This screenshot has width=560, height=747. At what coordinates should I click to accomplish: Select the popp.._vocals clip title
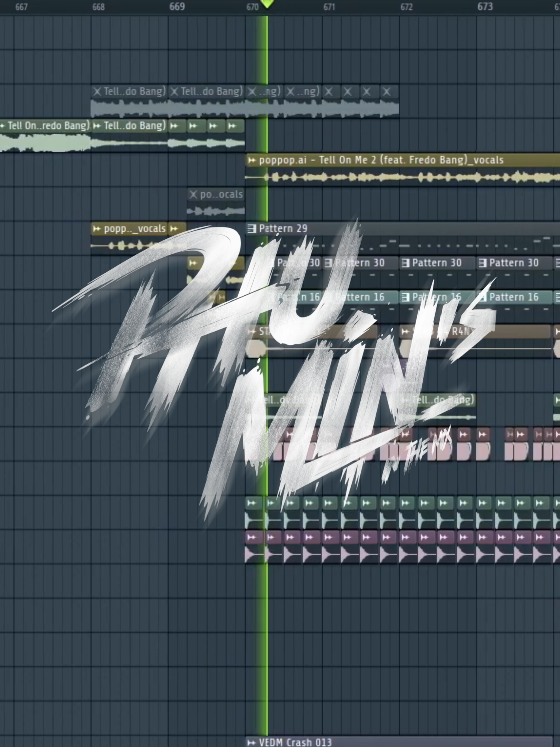[x=135, y=229]
